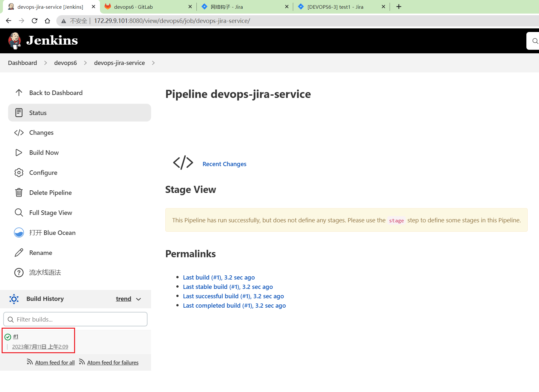Image resolution: width=539 pixels, height=392 pixels.
Task: Open Atom feed for all
Action: coord(55,363)
